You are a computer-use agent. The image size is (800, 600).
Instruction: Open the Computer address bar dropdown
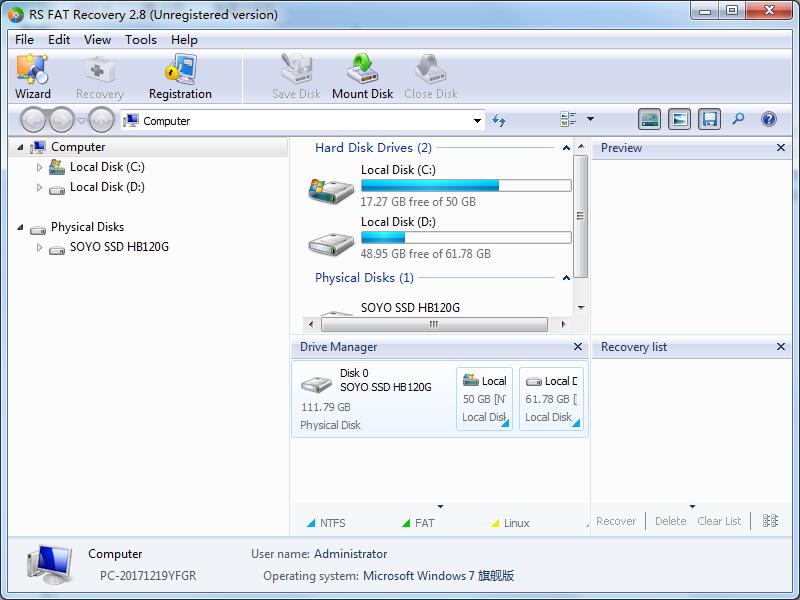[x=477, y=119]
